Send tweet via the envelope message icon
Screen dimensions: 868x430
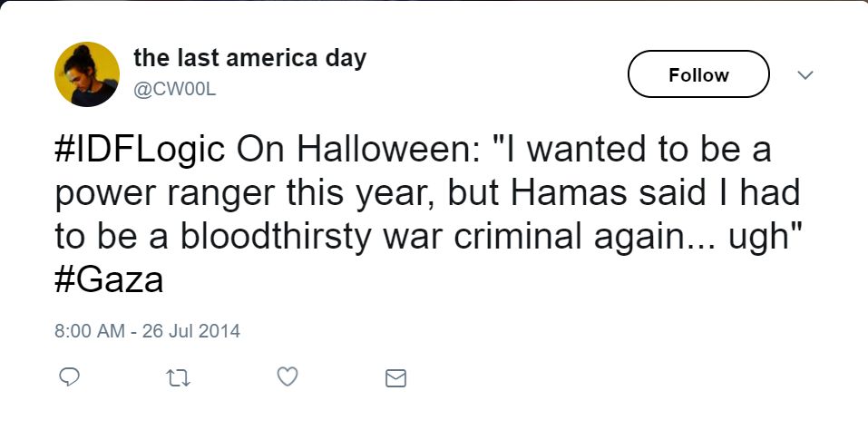[x=395, y=376]
